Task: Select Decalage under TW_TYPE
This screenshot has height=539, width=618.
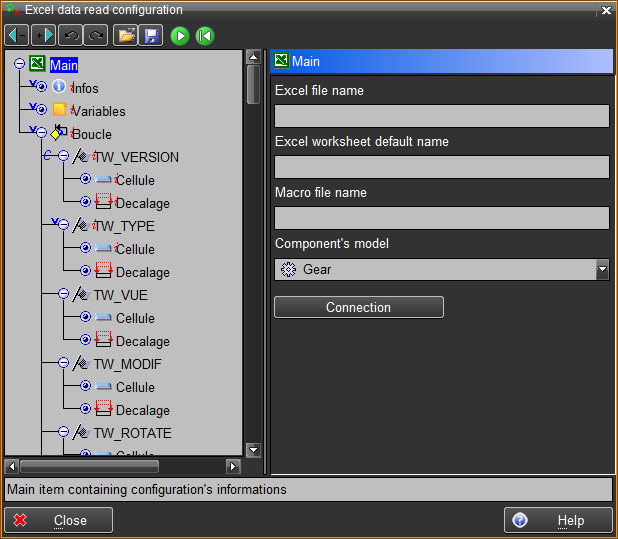Action: pos(142,272)
